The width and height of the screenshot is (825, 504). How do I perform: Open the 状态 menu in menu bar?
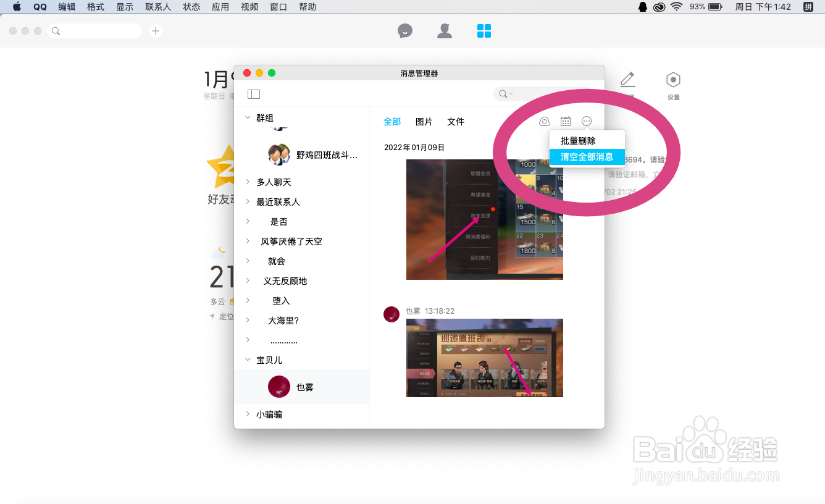[191, 7]
